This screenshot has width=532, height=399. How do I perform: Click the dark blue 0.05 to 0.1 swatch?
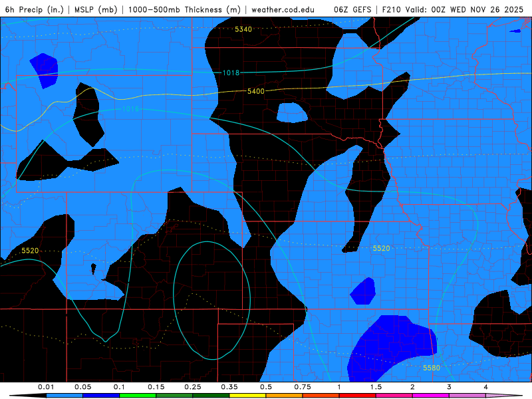click(x=101, y=396)
